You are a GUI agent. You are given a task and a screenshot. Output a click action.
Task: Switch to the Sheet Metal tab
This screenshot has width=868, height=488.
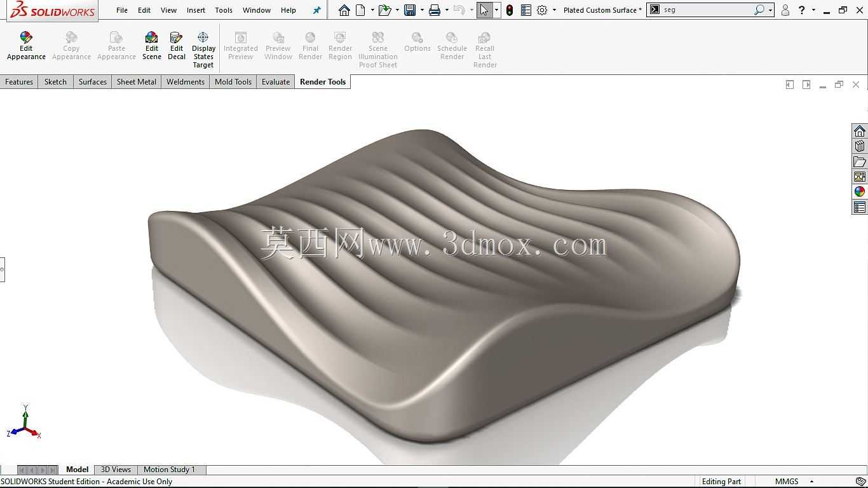pos(137,82)
